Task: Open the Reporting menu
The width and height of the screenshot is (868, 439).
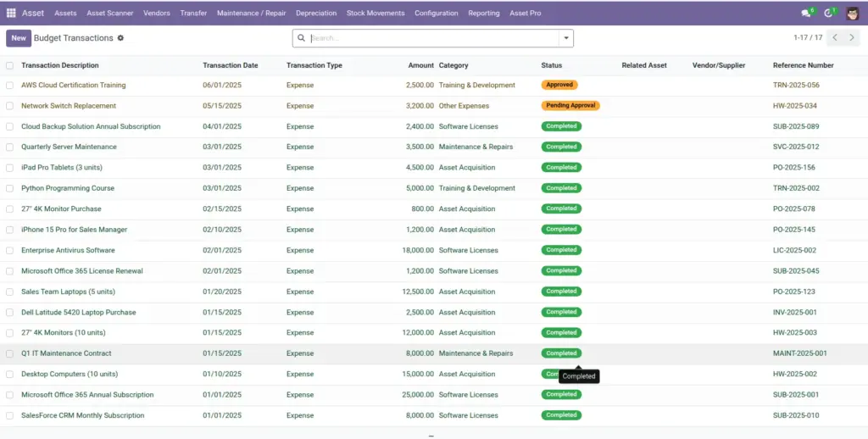Action: tap(484, 13)
